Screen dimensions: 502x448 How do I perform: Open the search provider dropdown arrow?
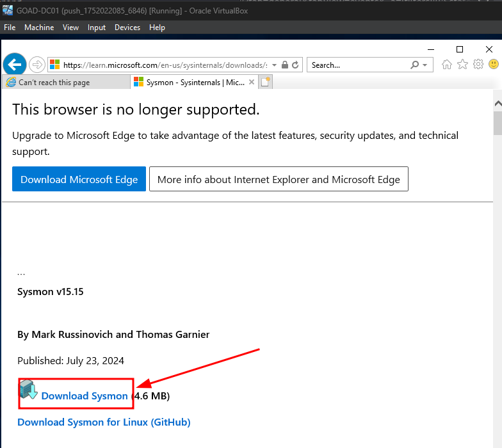click(x=425, y=65)
